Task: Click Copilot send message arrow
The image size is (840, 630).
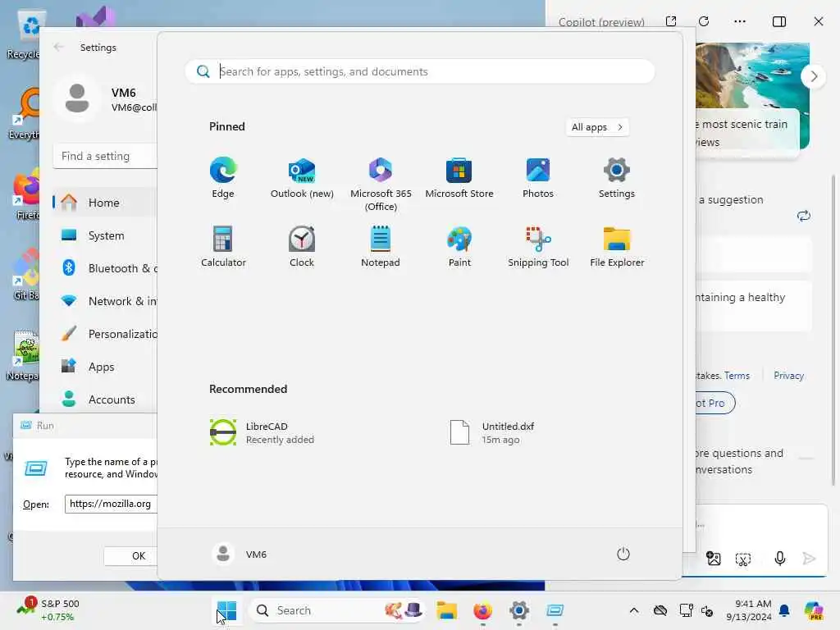Action: (x=809, y=559)
